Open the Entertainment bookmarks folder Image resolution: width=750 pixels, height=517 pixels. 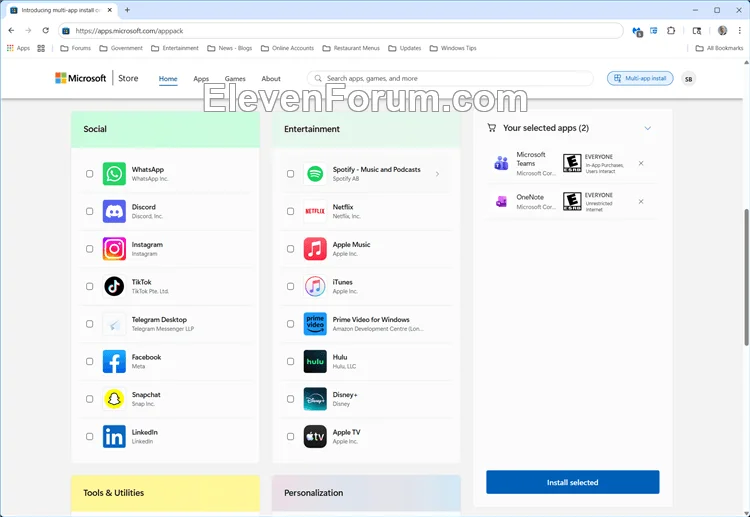click(175, 48)
